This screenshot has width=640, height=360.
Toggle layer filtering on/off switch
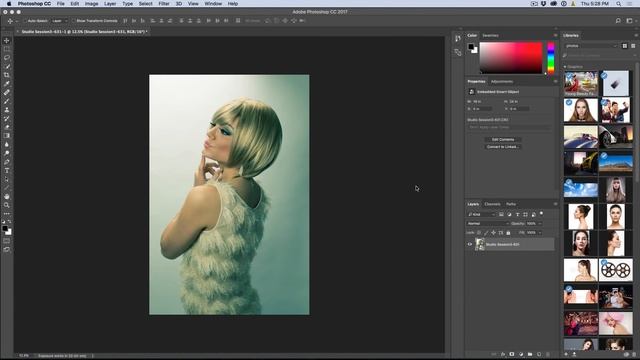(542, 213)
